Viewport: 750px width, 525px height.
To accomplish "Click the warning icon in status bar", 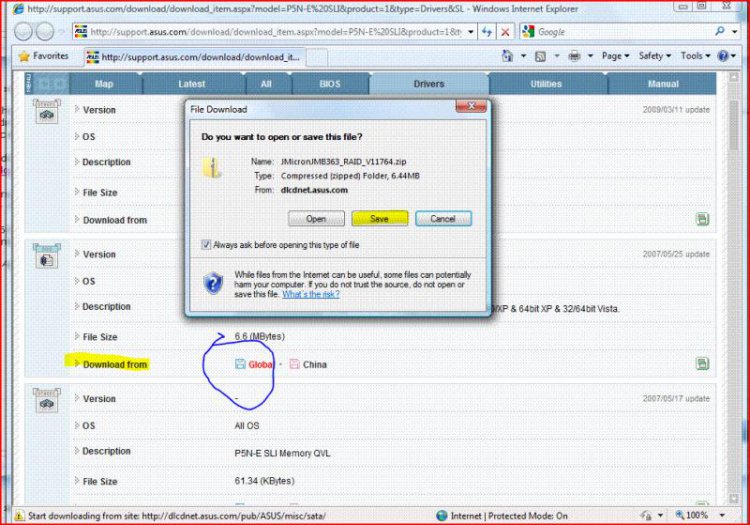I will (19, 516).
